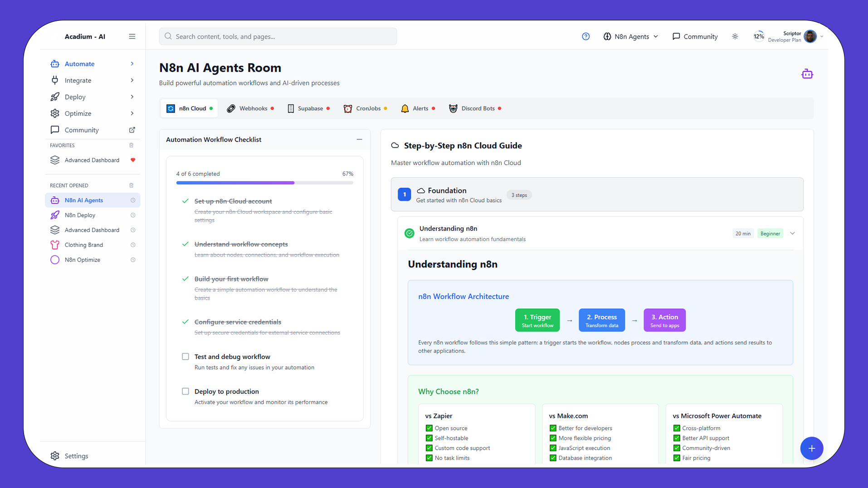Switch to the Alerts tab

(x=418, y=108)
